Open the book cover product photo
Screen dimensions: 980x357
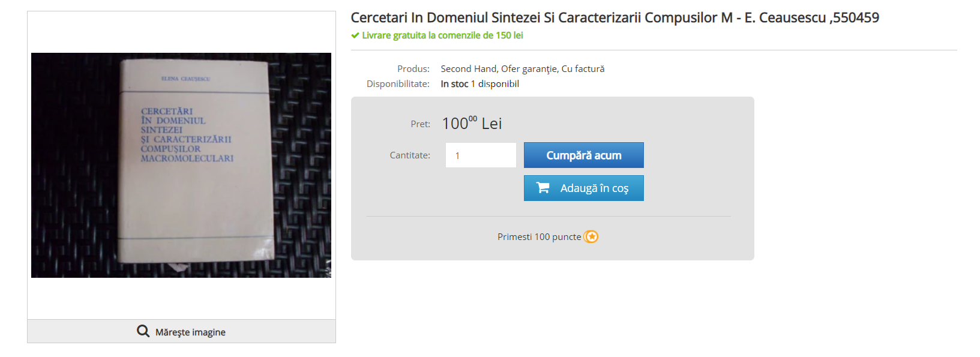point(181,165)
